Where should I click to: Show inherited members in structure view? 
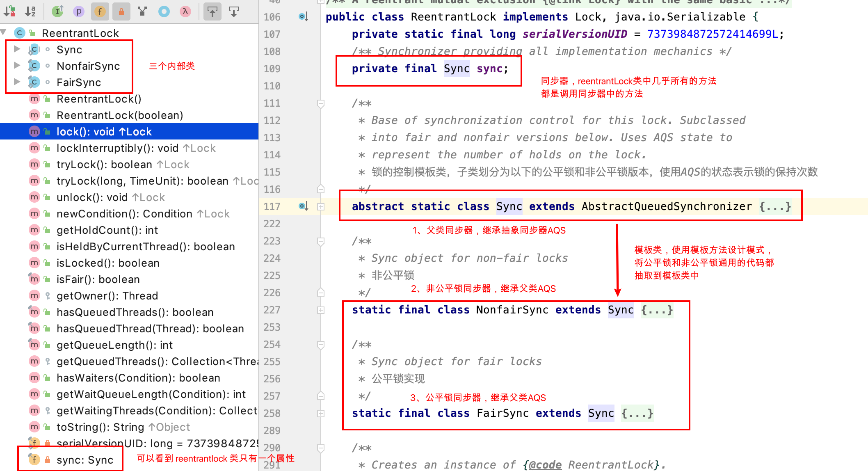(x=57, y=11)
